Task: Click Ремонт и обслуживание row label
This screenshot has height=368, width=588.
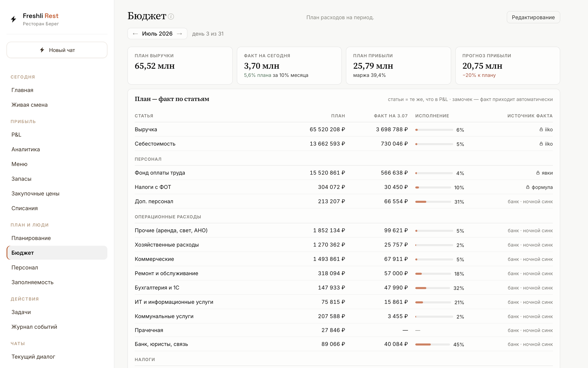Action: coord(166,273)
